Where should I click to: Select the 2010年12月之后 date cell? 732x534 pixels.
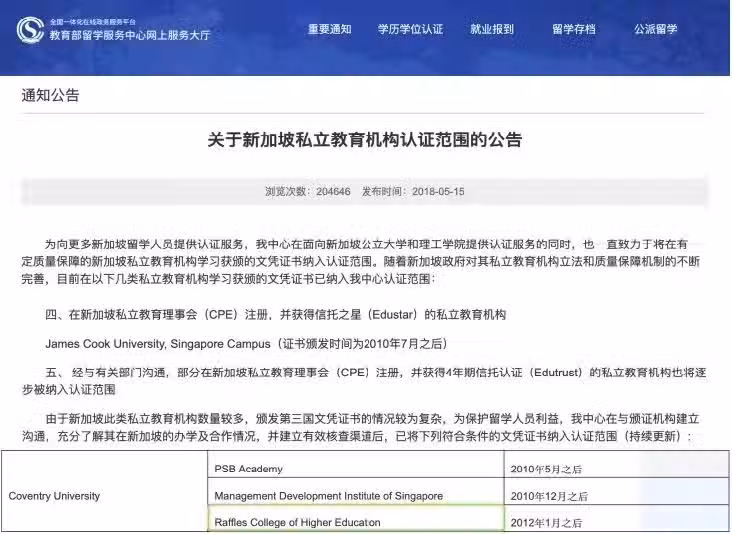(617, 491)
